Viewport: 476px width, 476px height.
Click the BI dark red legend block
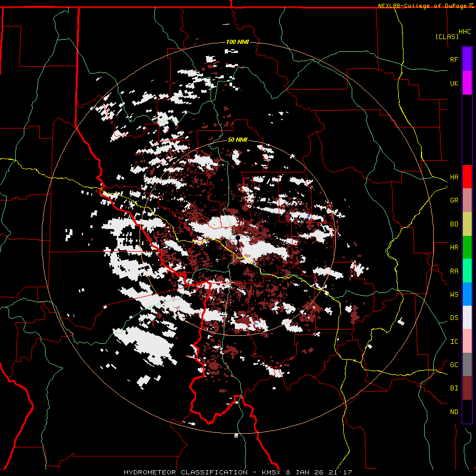click(467, 388)
